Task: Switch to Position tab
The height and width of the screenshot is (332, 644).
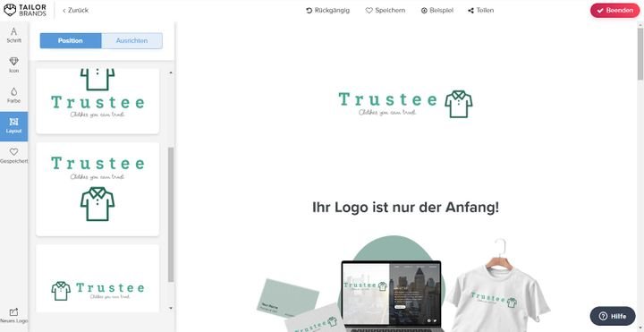Action: (71, 40)
